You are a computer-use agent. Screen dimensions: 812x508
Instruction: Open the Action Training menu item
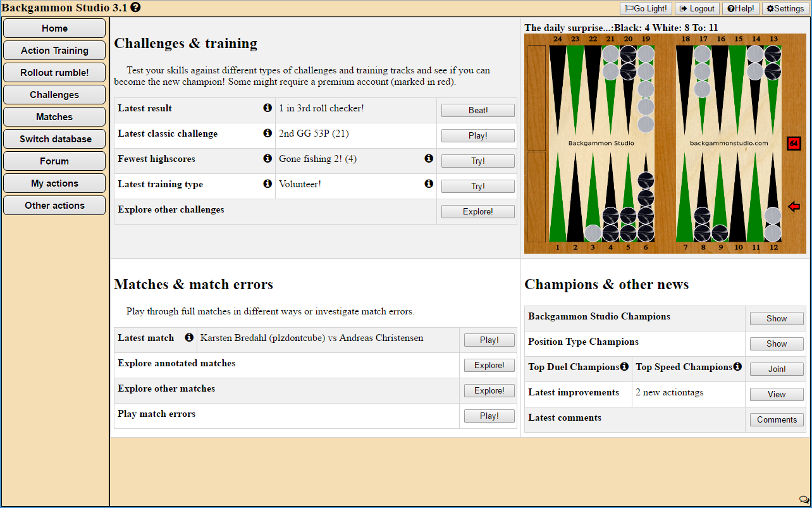[54, 51]
